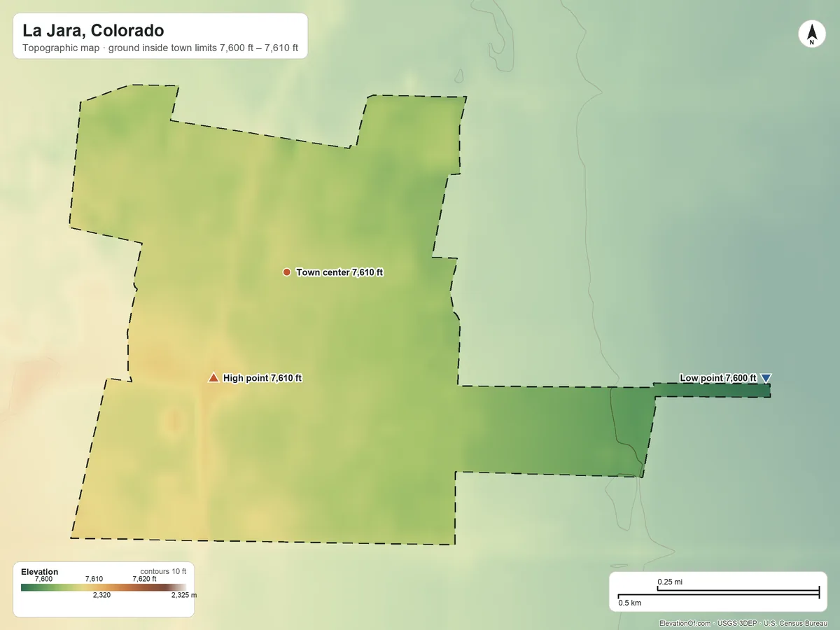840x630 pixels.
Task: Click the '7,620 ft' legend value
Action: pos(144,579)
